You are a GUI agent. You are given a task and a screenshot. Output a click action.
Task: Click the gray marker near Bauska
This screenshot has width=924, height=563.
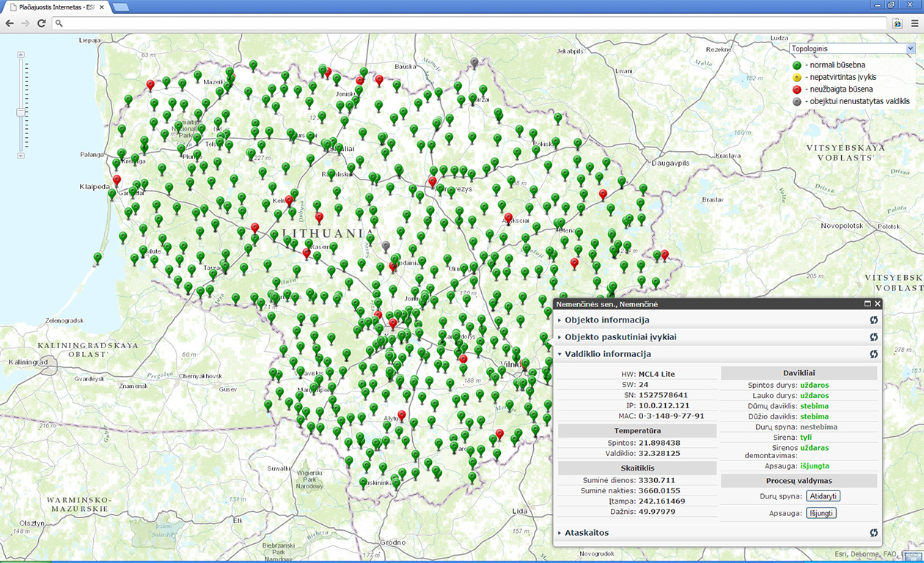pyautogui.click(x=474, y=62)
